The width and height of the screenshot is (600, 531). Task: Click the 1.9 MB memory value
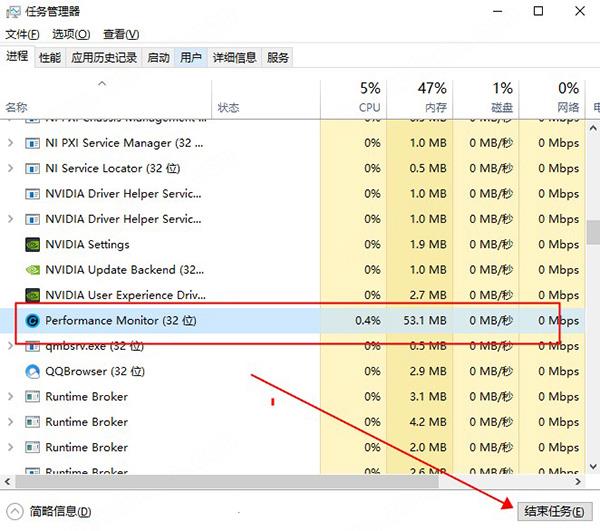pyautogui.click(x=428, y=244)
